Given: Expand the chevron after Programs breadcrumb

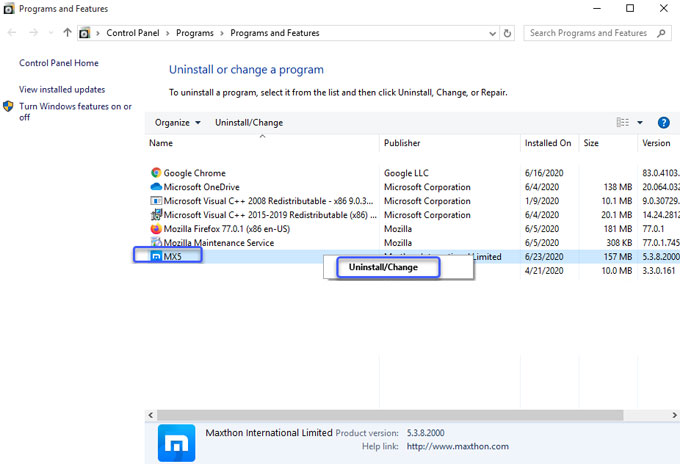Looking at the screenshot, I should (222, 33).
